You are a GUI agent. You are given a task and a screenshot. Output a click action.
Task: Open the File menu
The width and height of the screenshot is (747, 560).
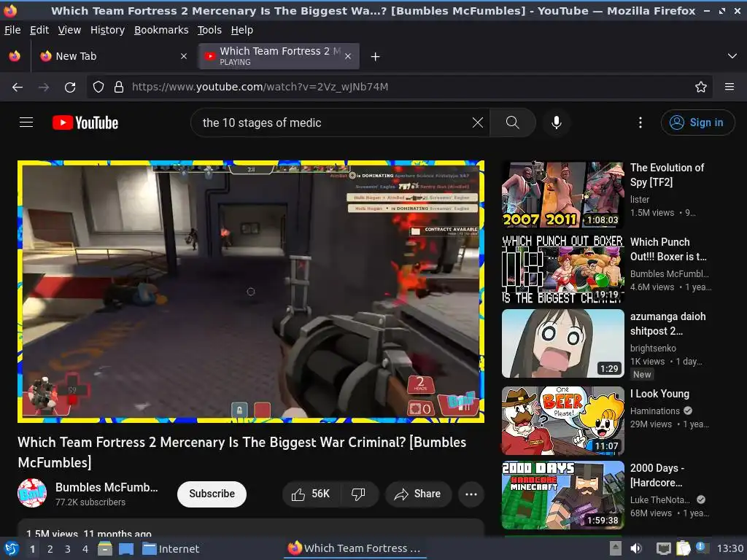coord(12,30)
